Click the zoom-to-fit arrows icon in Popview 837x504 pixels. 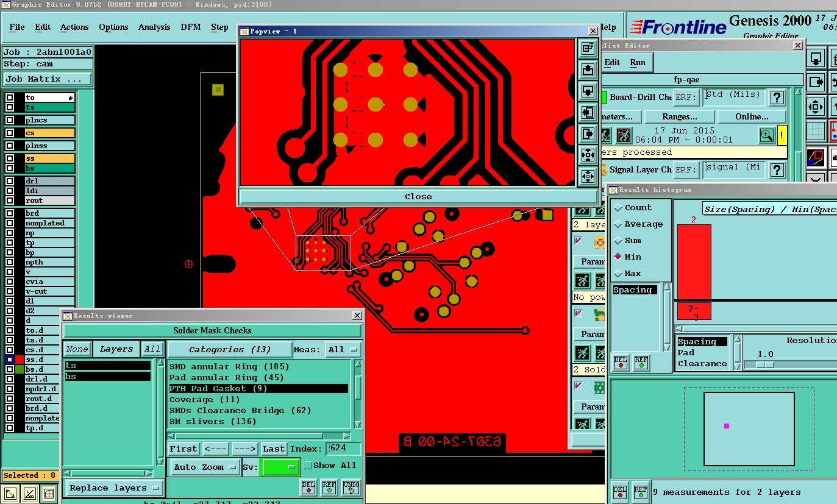(588, 155)
